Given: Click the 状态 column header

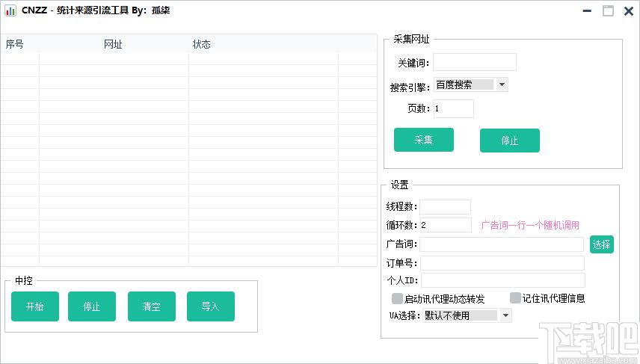Looking at the screenshot, I should pos(202,44).
